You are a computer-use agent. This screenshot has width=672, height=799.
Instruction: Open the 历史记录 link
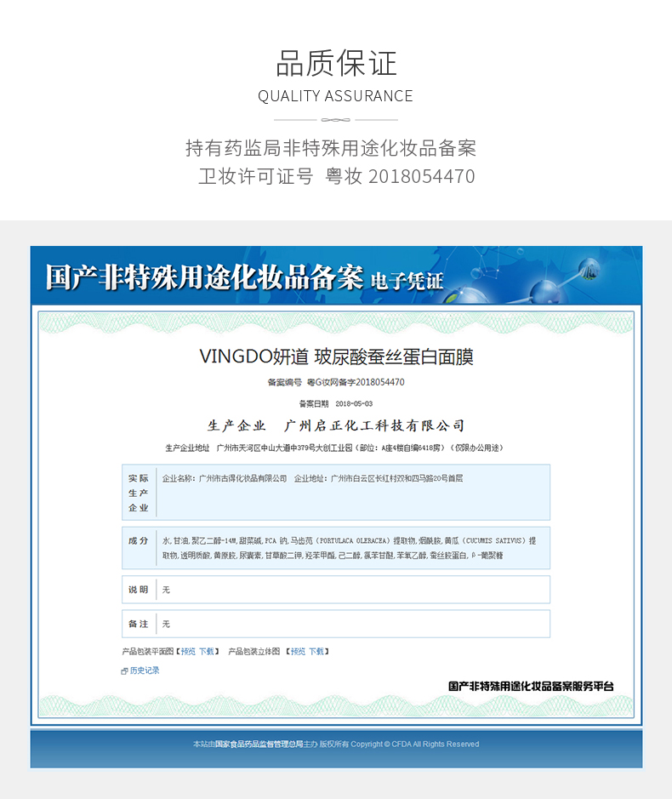145,671
